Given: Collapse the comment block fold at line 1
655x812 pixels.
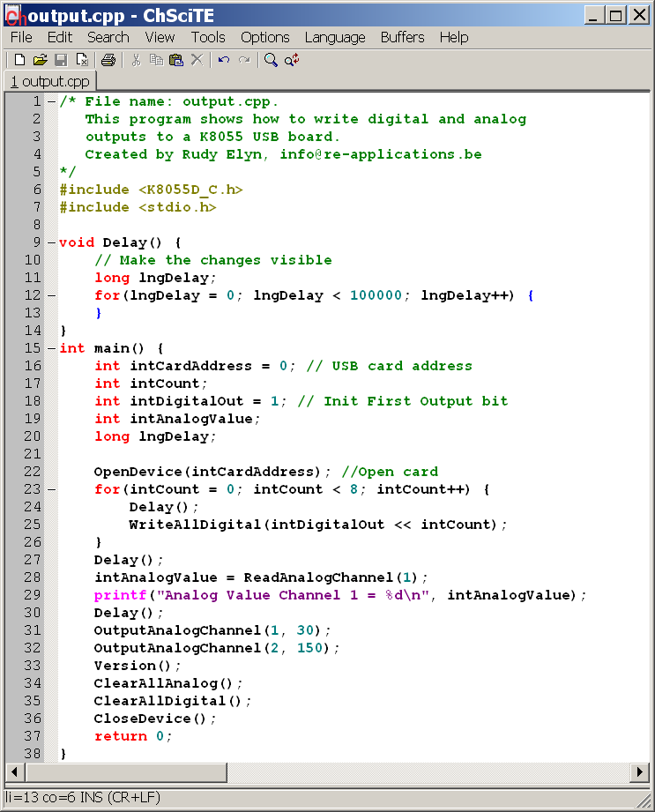Looking at the screenshot, I should [52, 101].
